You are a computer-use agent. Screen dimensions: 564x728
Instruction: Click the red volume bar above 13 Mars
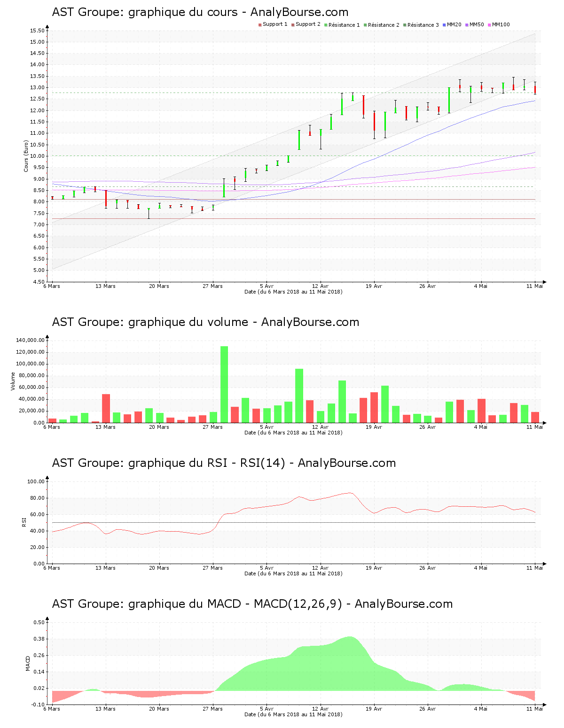[x=106, y=408]
